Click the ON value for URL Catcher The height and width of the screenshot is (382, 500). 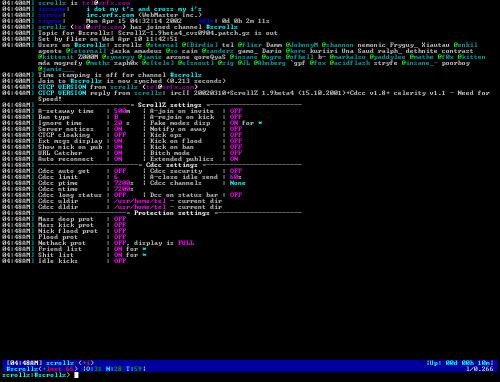118,153
